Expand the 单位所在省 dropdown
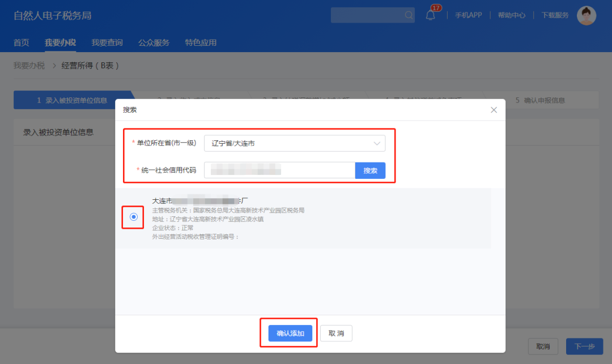Image resolution: width=612 pixels, height=364 pixels. coord(295,143)
